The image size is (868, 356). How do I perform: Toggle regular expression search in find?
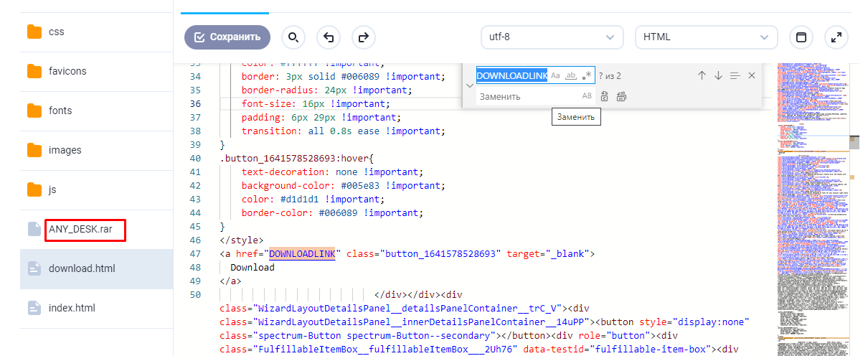click(587, 75)
